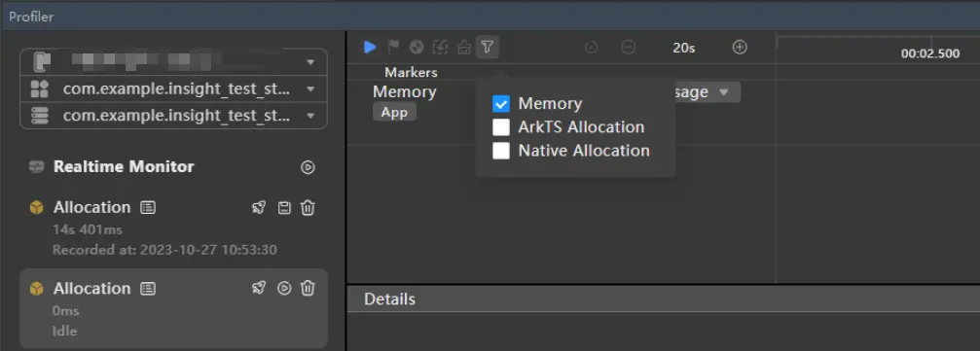
Task: Click the 14s 401ms duration text
Action: point(88,229)
